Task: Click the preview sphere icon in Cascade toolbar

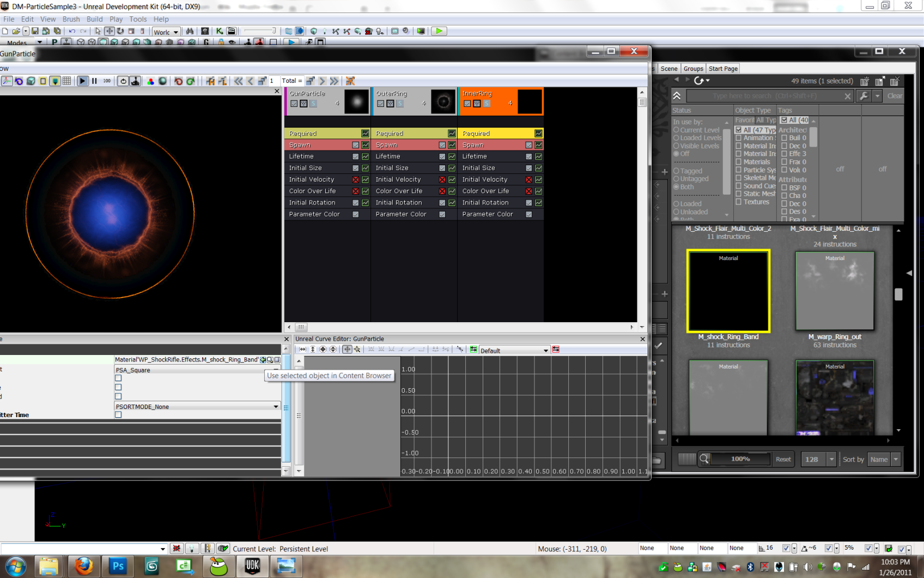Action: [x=162, y=81]
